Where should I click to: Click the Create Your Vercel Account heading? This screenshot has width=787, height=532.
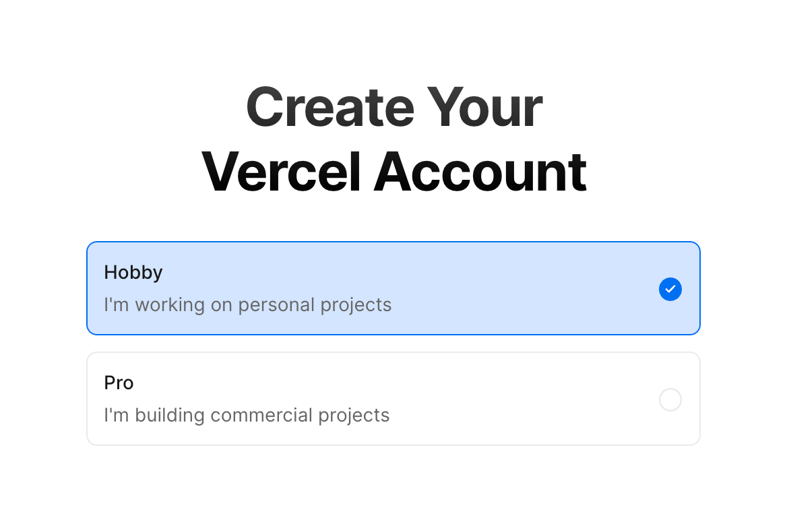(393, 138)
